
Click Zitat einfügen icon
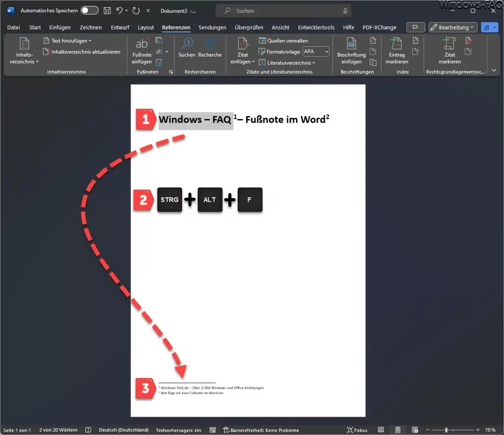pyautogui.click(x=242, y=51)
